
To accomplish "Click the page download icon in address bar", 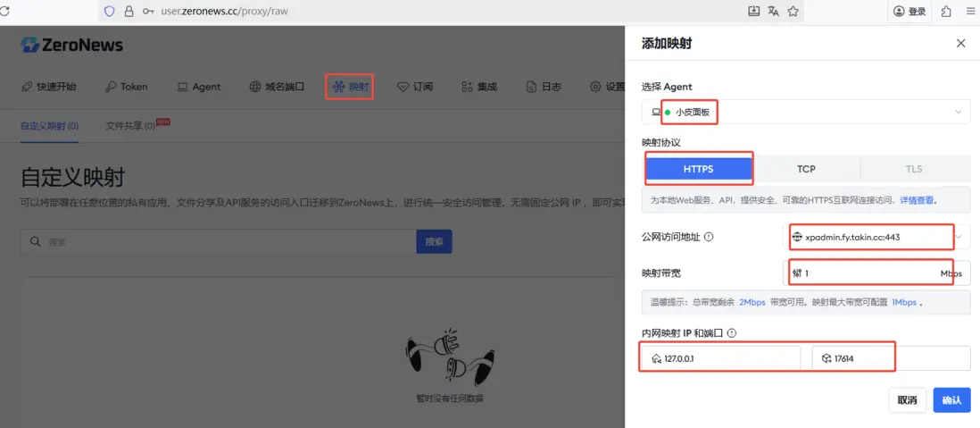I will (x=754, y=11).
